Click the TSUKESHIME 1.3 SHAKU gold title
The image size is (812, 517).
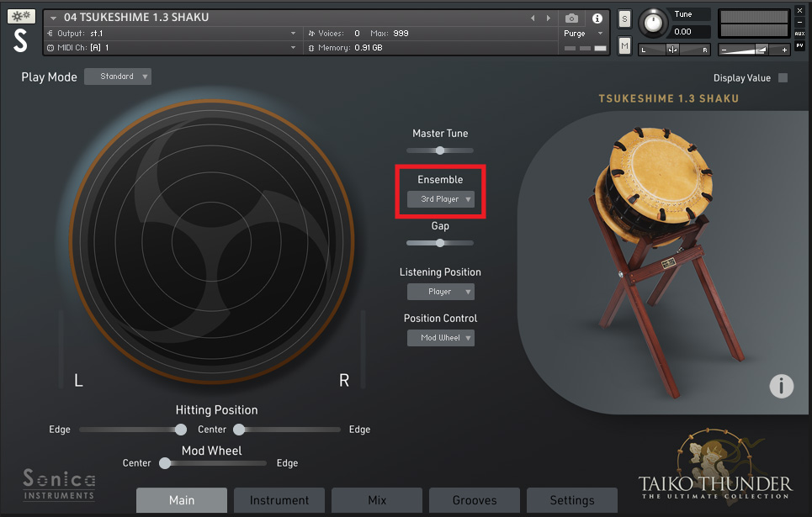[x=669, y=98]
